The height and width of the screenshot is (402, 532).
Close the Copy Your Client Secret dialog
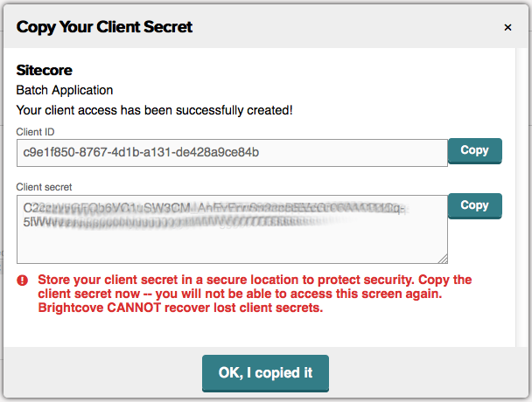[x=507, y=27]
